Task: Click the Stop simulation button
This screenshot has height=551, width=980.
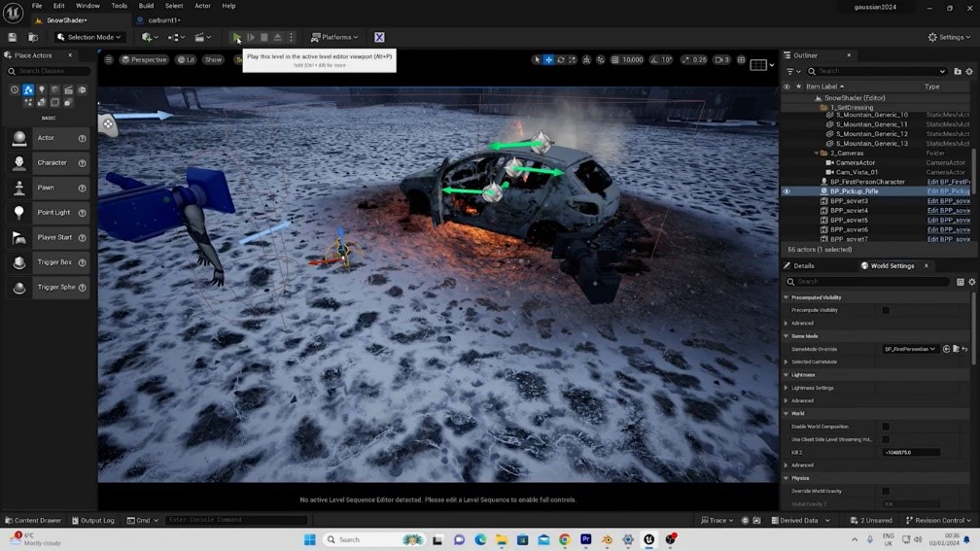Action: (x=263, y=37)
